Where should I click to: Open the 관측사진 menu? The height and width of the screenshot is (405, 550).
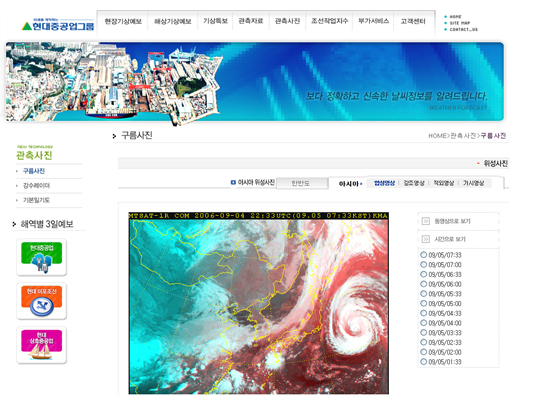[x=287, y=21]
